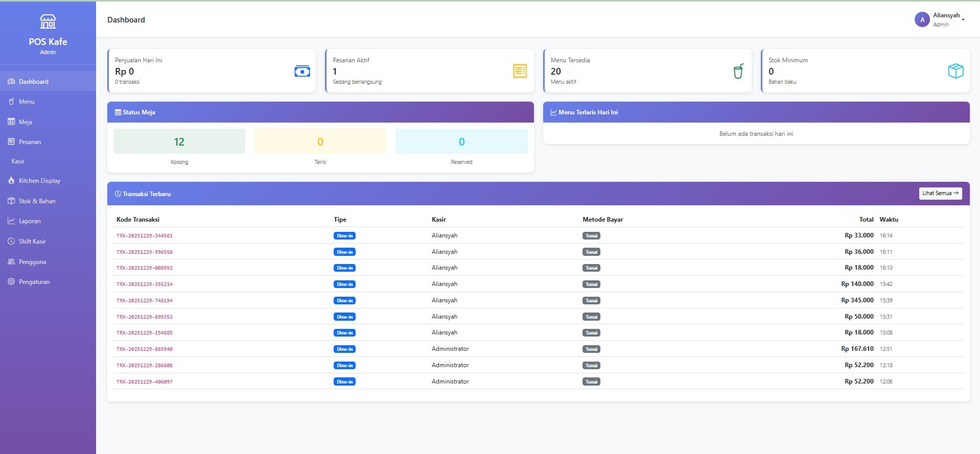Click the drink cup icon in Menu Tersedia card
Screen dimensions: 980x454
(x=738, y=71)
